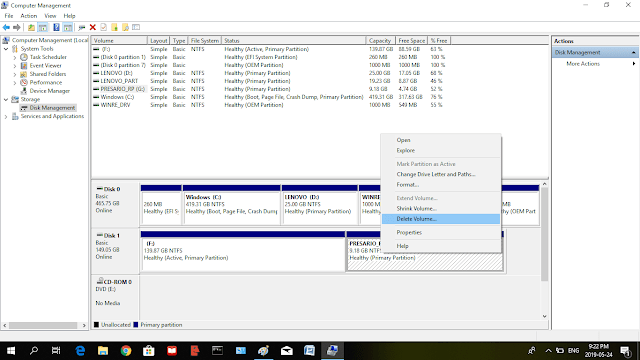The height and width of the screenshot is (360, 640).
Task: Open the Help menu in menu bar
Action: click(x=69, y=16)
